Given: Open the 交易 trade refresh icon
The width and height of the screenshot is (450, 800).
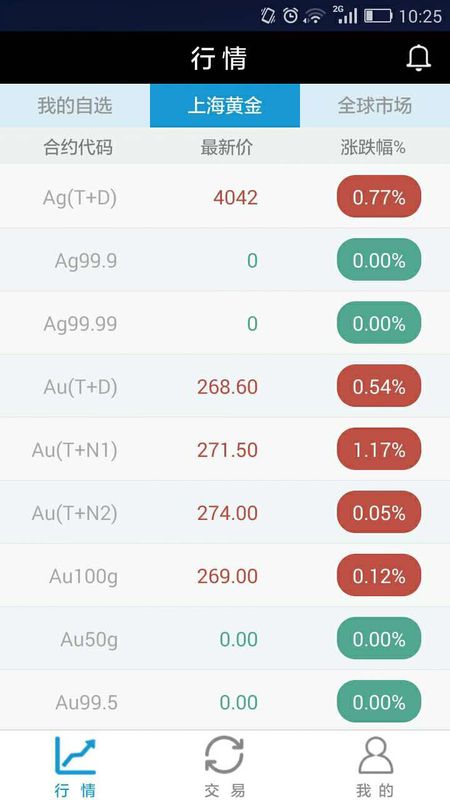Looking at the screenshot, I should (x=224, y=756).
